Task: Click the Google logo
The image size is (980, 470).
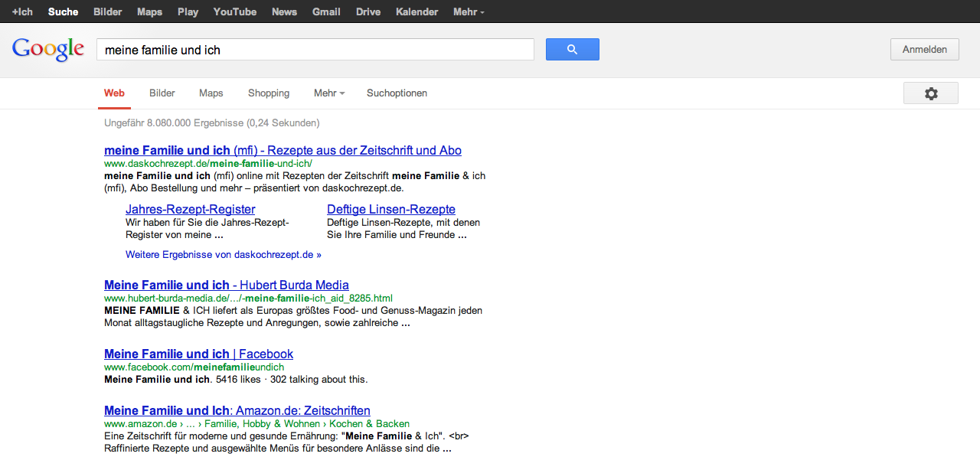Action: click(x=47, y=50)
